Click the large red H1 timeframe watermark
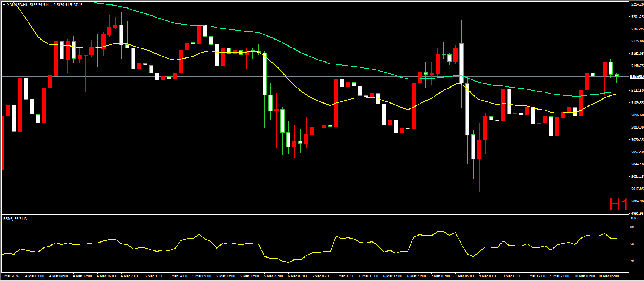644x281 pixels. point(618,205)
